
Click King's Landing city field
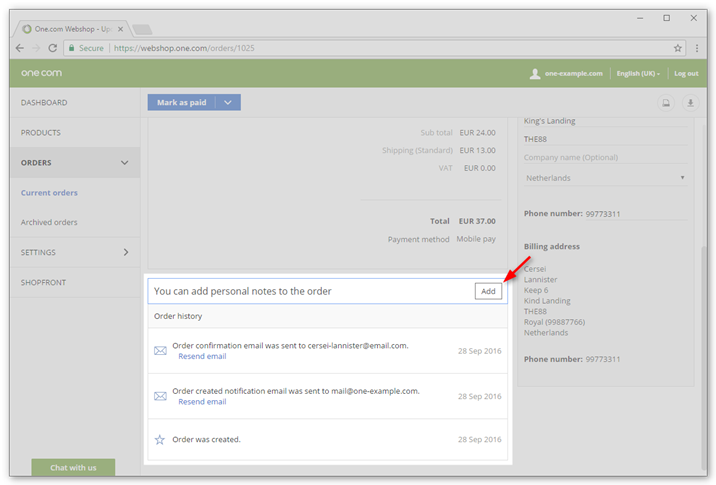(x=605, y=121)
